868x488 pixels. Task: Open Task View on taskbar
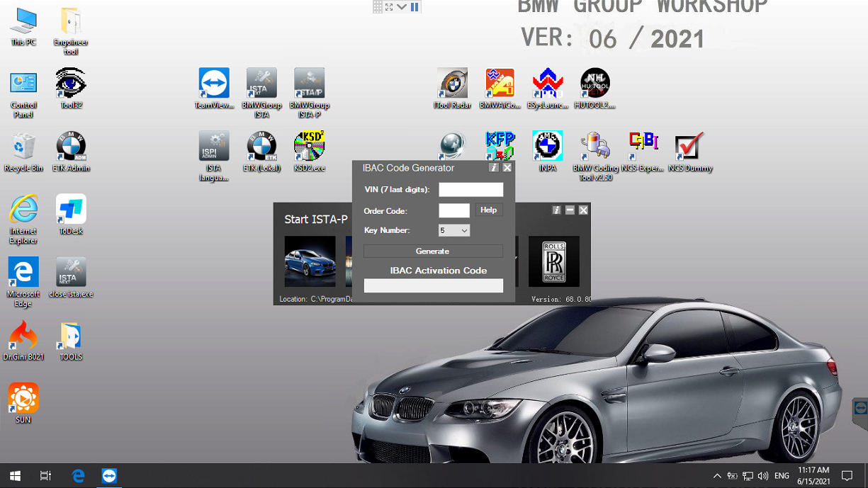pos(45,476)
